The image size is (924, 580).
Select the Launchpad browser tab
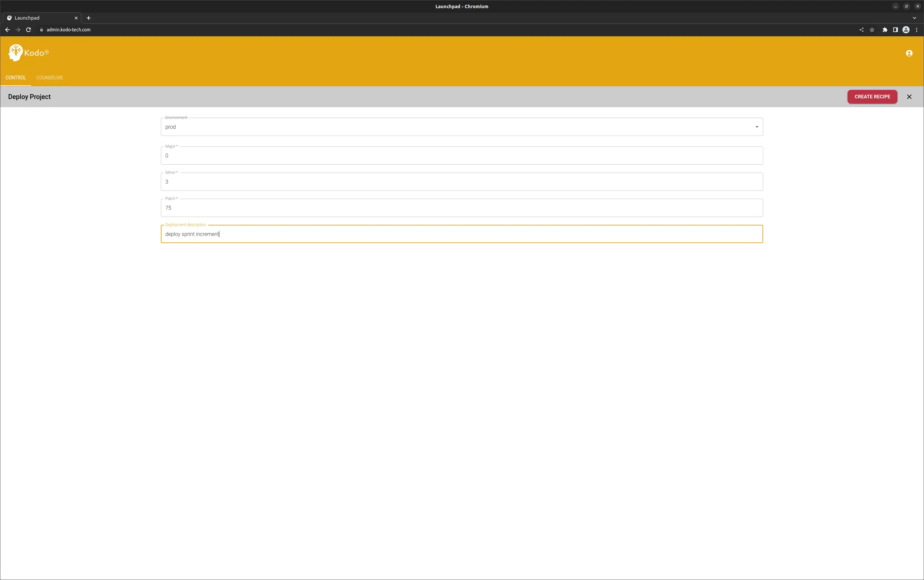coord(42,18)
